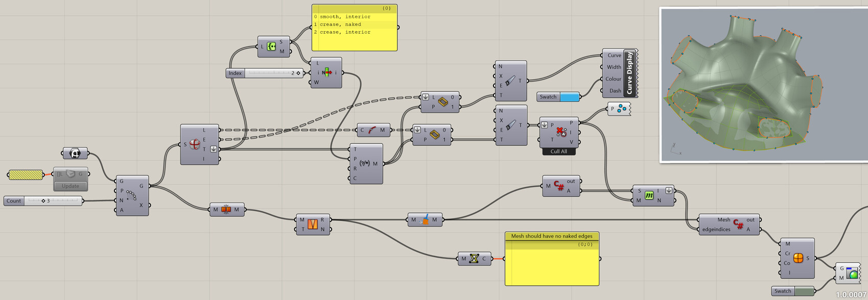
Task: Click the arrow modifier on lower List Item L
Action: pos(417,130)
